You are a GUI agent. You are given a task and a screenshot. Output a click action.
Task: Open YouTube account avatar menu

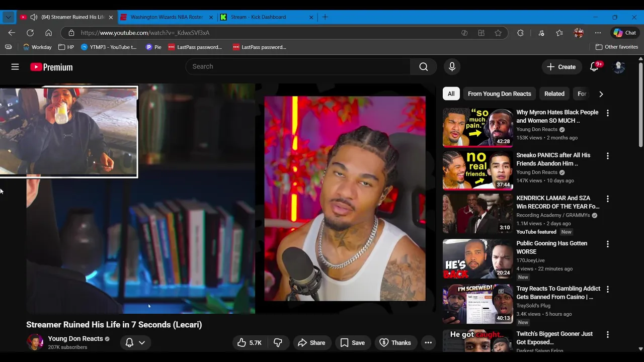(x=619, y=67)
